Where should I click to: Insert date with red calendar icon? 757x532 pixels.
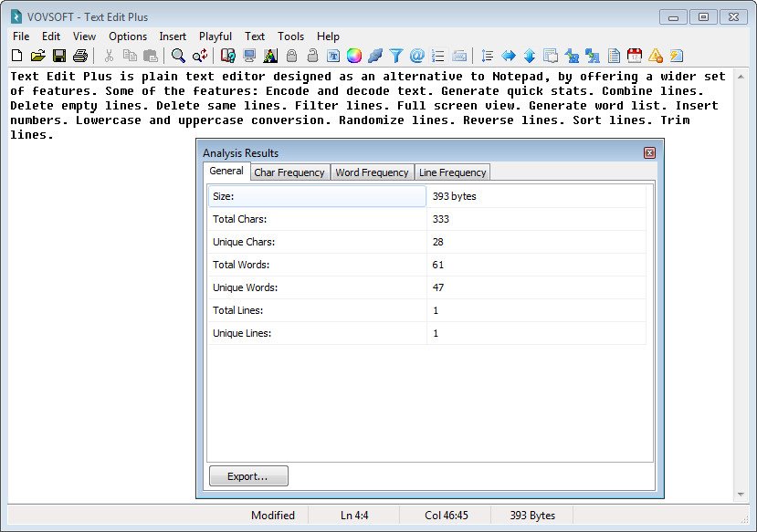[x=635, y=56]
